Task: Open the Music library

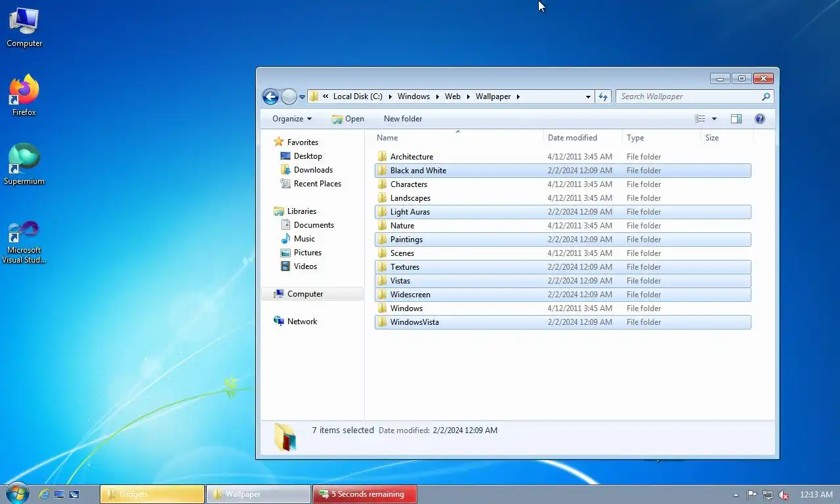Action: [x=304, y=239]
